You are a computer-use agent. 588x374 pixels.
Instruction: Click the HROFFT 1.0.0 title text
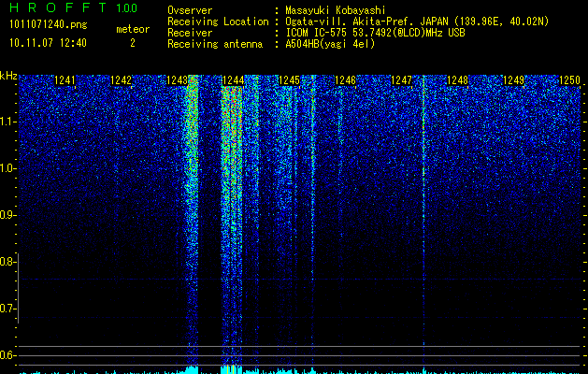74,7
